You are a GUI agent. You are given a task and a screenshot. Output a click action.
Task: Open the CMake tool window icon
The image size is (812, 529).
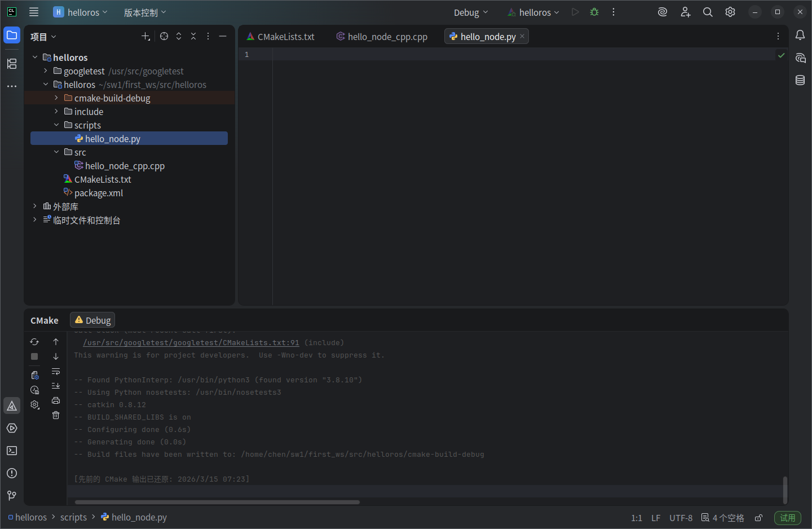[12, 406]
